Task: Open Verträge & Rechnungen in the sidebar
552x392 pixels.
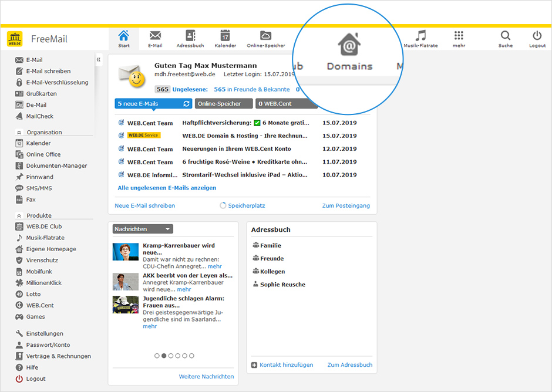Action: pyautogui.click(x=53, y=356)
